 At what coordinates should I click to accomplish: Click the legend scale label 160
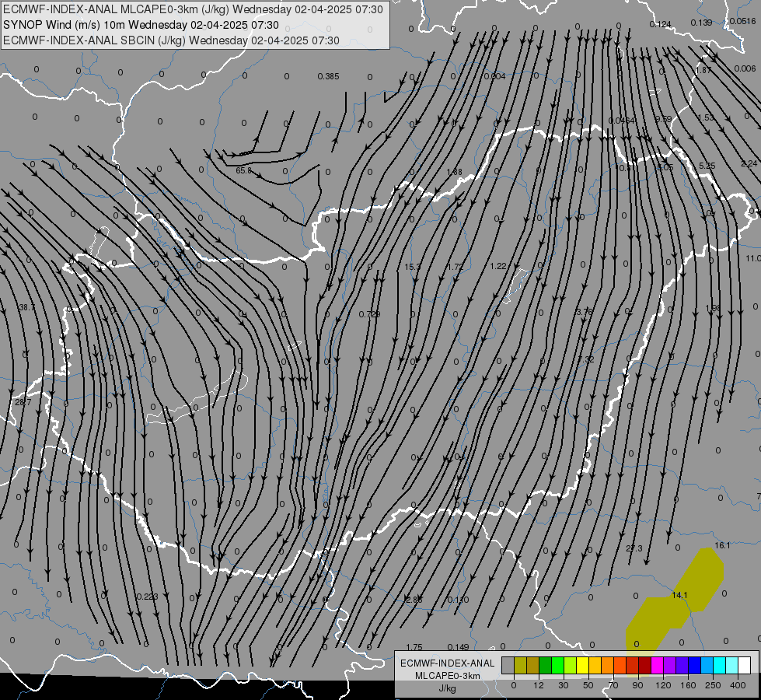coord(688,685)
